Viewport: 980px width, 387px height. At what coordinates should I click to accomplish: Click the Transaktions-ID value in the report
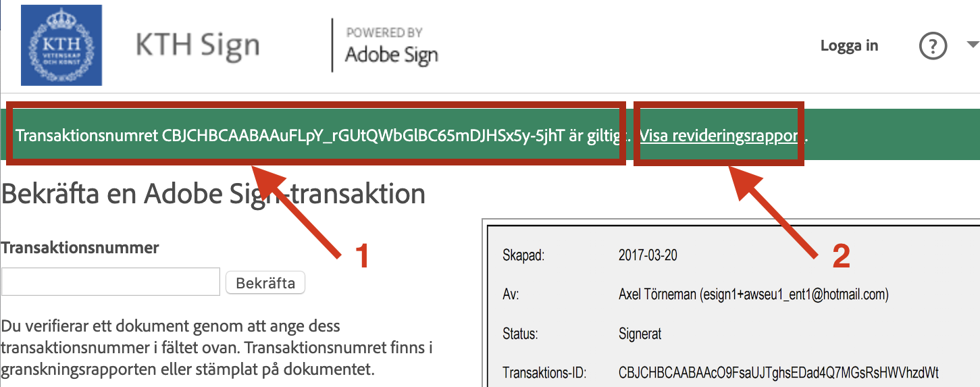(779, 372)
